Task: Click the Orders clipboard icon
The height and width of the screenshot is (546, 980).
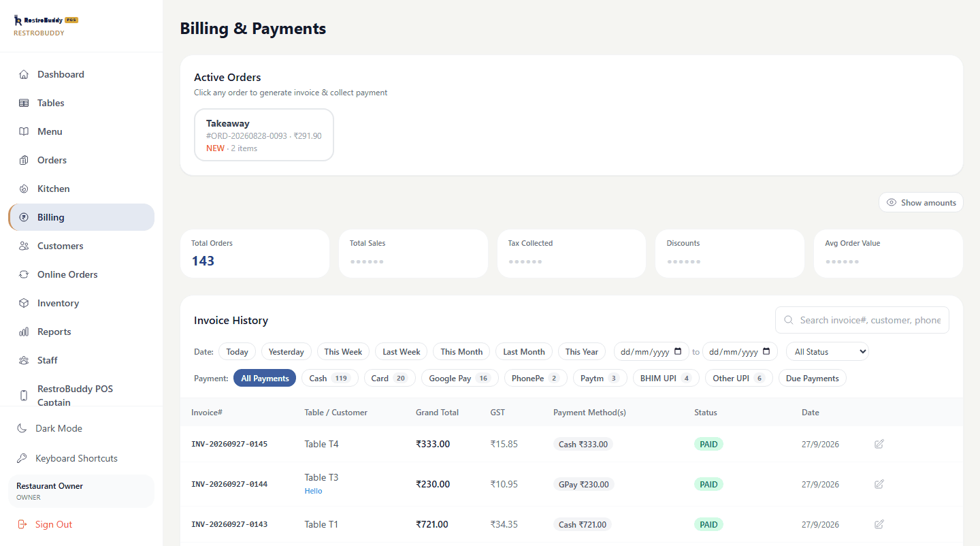Action: (24, 160)
